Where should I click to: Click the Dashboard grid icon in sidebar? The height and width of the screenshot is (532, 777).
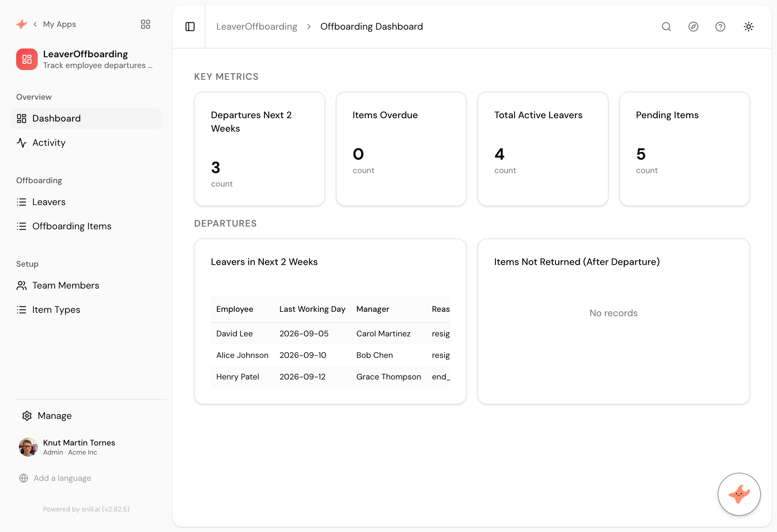(22, 119)
